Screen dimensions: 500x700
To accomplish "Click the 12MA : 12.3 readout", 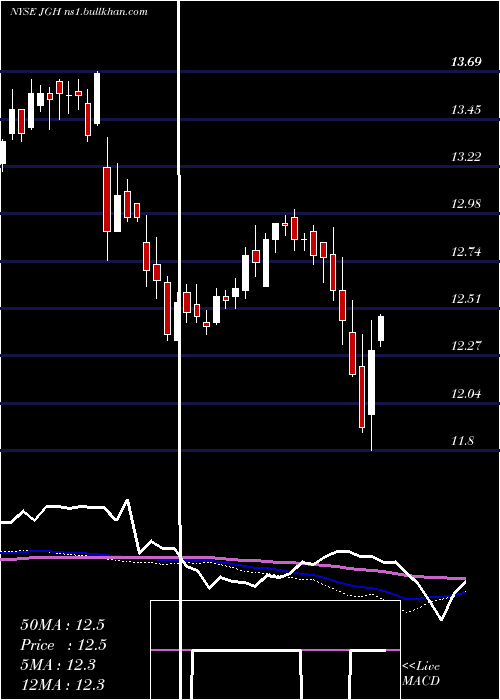I will point(62,685).
